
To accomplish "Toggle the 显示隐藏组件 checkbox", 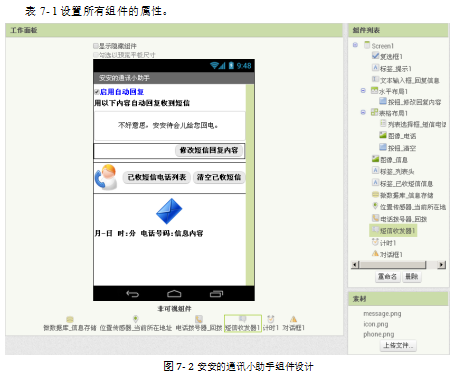I will 96,46.
